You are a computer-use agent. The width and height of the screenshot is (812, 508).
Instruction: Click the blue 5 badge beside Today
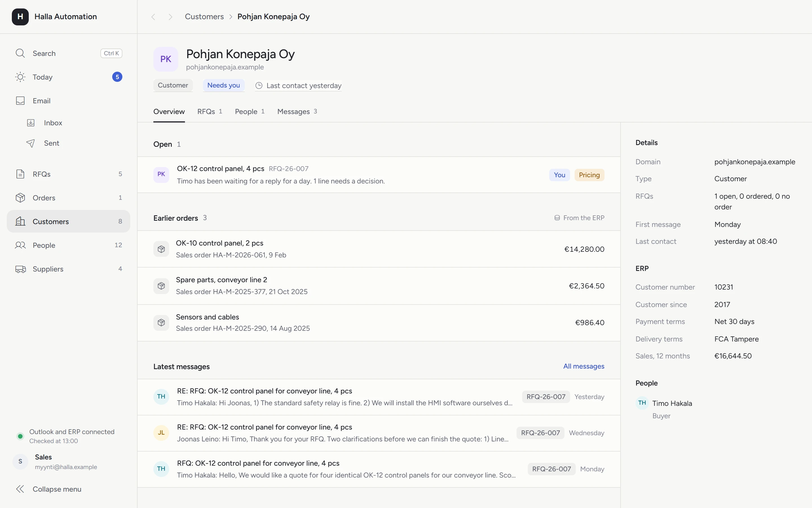(x=117, y=77)
